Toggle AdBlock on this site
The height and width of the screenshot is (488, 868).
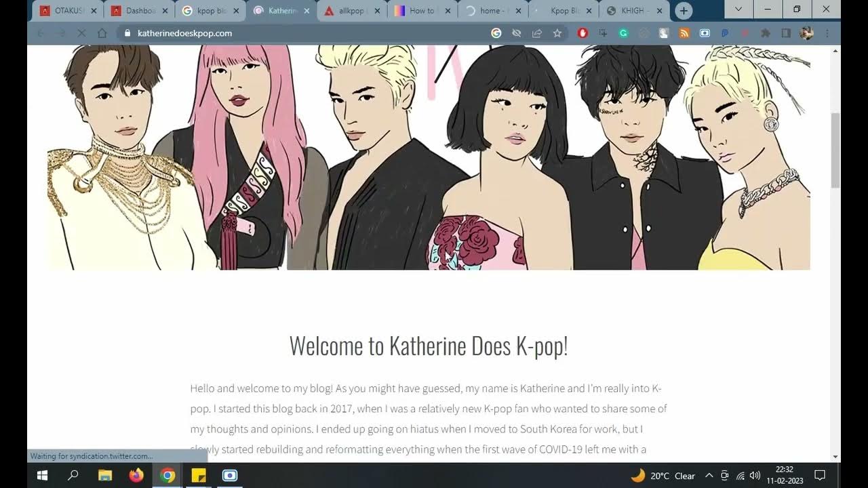583,33
